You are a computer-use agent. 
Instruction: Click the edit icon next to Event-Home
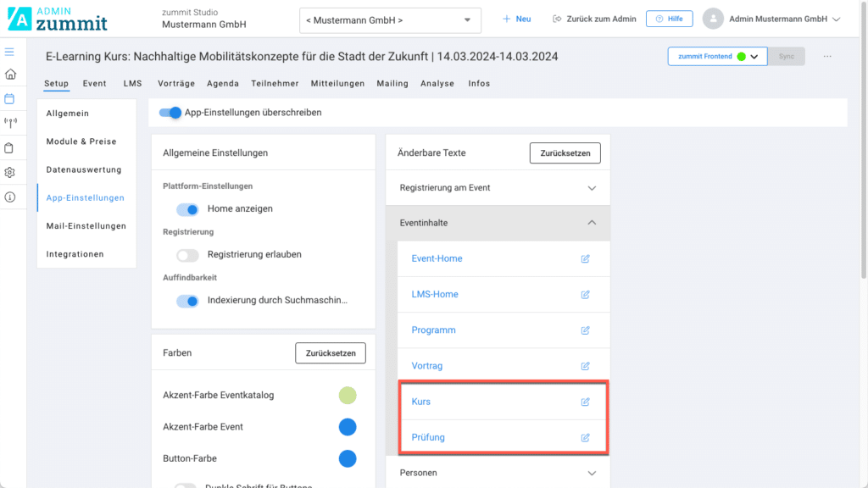585,258
